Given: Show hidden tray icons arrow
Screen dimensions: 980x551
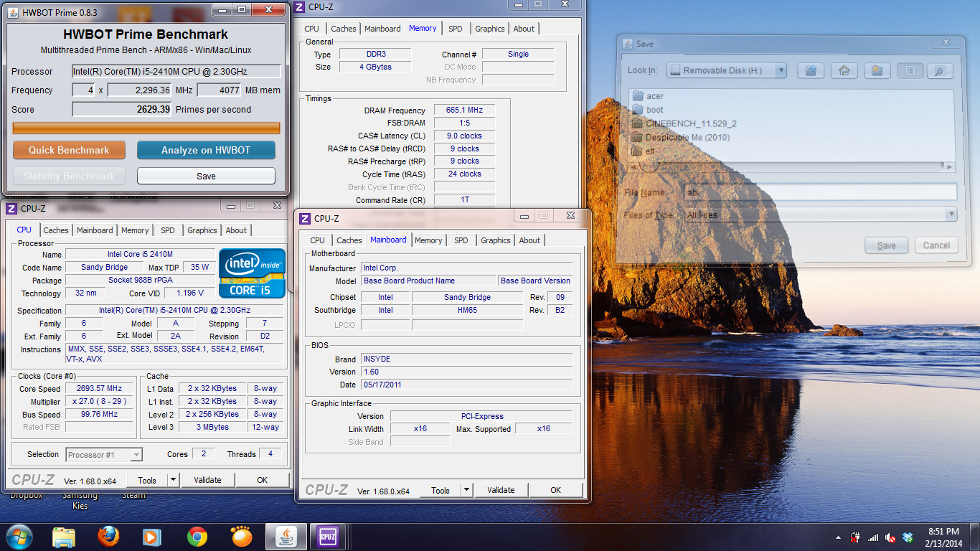Looking at the screenshot, I should pos(839,537).
